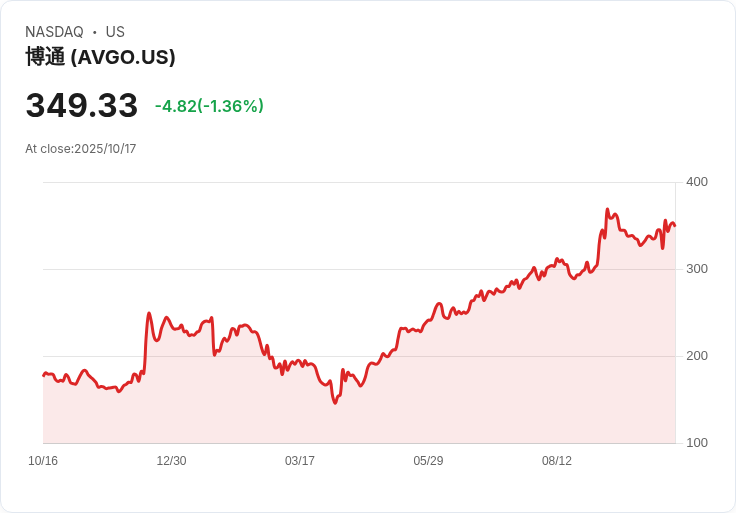Click the NASDAQ exchange label
The image size is (736, 513).
pyautogui.click(x=54, y=31)
